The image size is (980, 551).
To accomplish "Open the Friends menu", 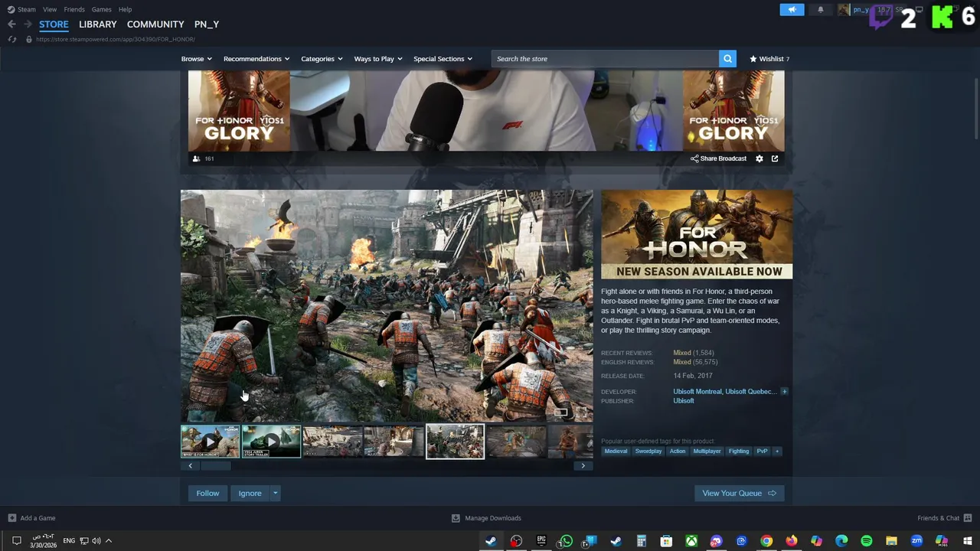I will point(74,9).
